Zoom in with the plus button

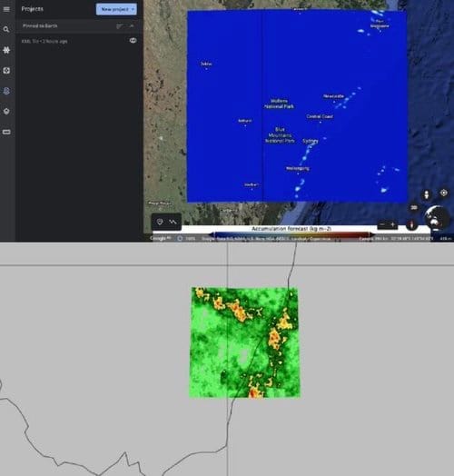(x=392, y=224)
